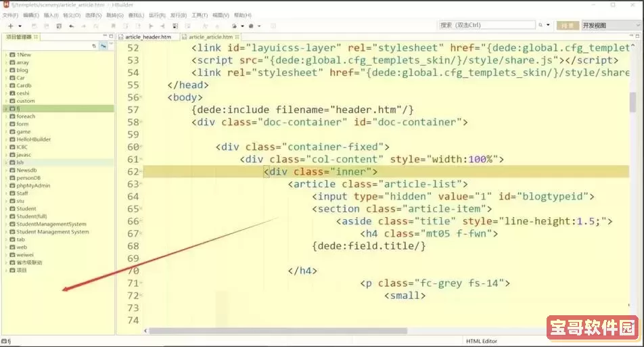
Task: Expand the blog project arrow
Action: pyautogui.click(x=5, y=70)
